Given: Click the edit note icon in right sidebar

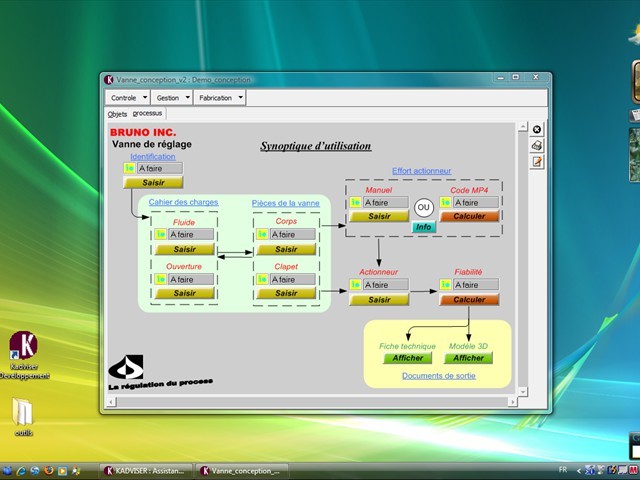Looking at the screenshot, I should [537, 162].
